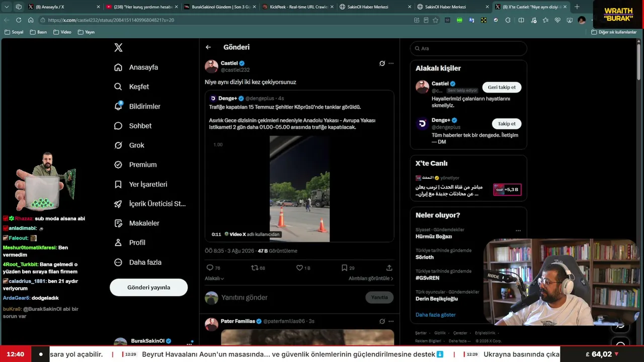This screenshot has height=362, width=644.
Task: Repost the post with 68 reposts
Action: click(x=258, y=268)
